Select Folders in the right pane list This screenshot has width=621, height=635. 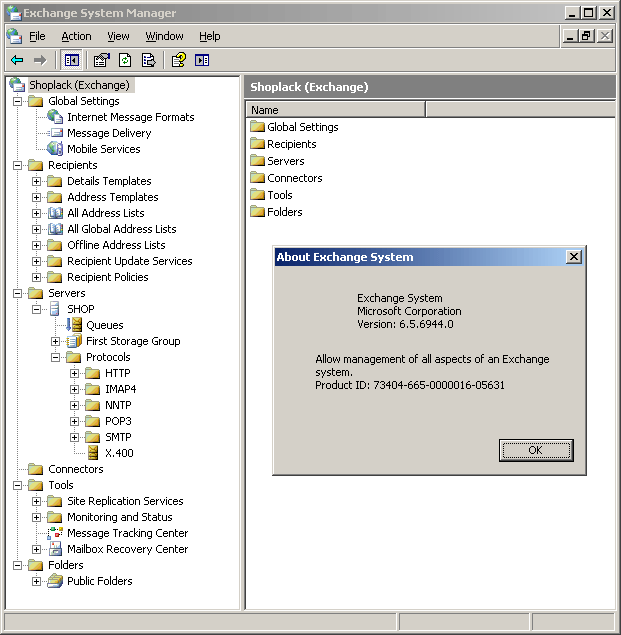click(284, 212)
